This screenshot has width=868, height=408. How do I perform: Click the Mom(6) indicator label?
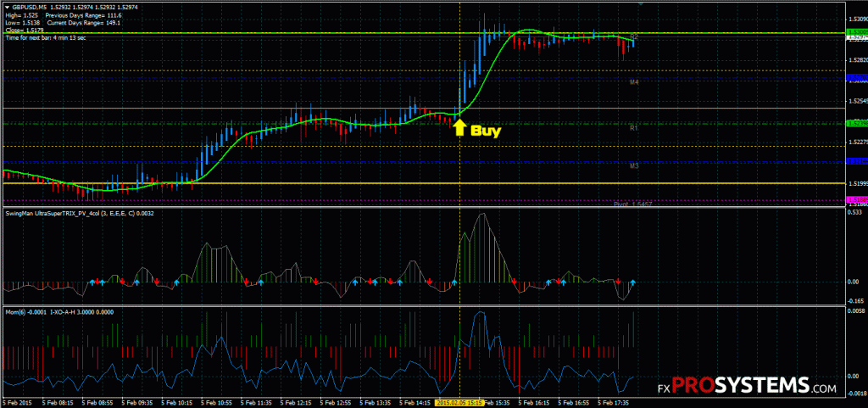(59, 312)
